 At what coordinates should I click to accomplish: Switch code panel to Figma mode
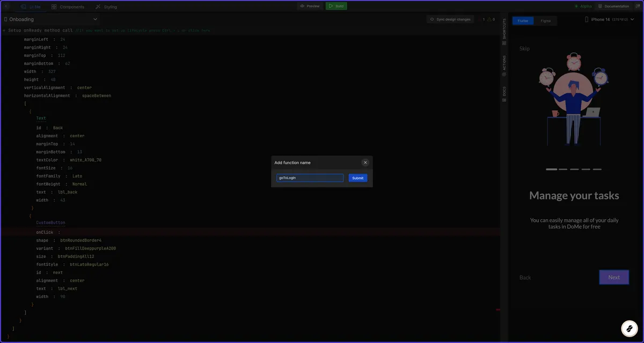(546, 20)
